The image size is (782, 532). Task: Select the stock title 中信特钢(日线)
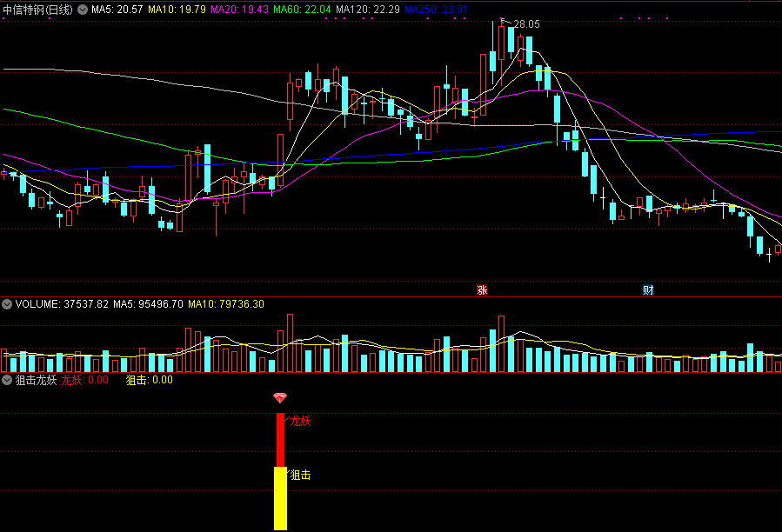click(38, 10)
